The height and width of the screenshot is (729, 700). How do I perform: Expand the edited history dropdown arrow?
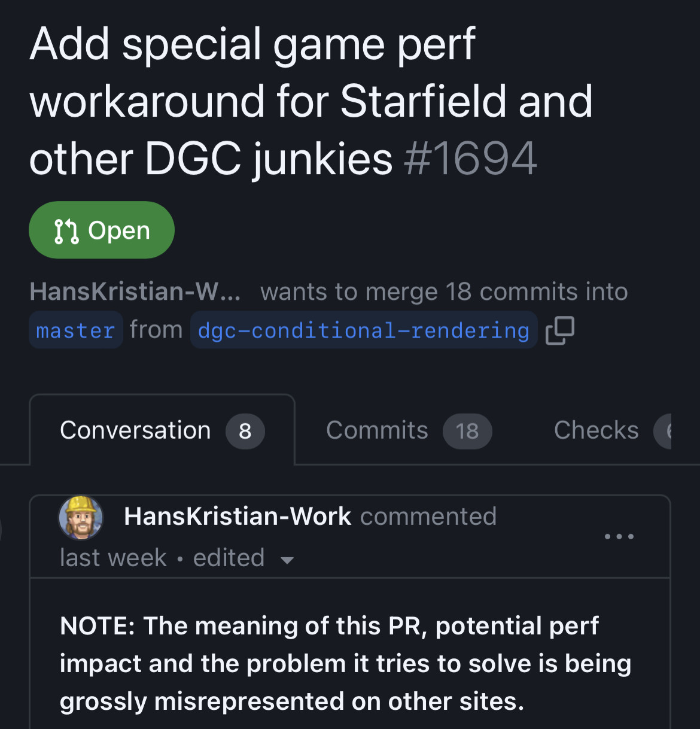click(287, 560)
